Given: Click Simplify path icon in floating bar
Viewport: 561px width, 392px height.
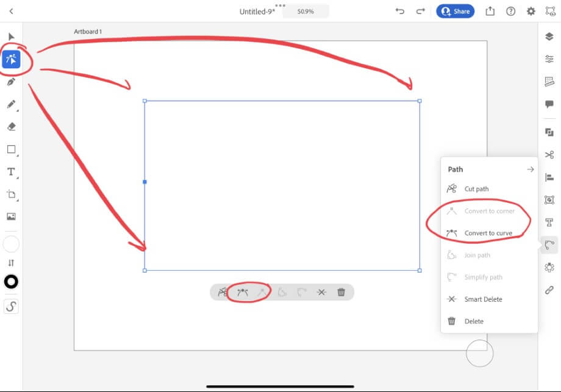Looking at the screenshot, I should [302, 292].
